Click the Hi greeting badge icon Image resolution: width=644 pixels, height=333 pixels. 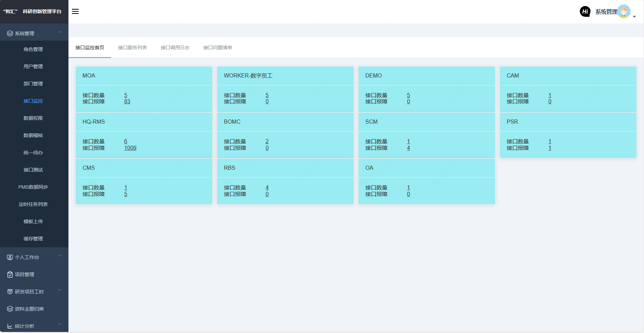[585, 11]
